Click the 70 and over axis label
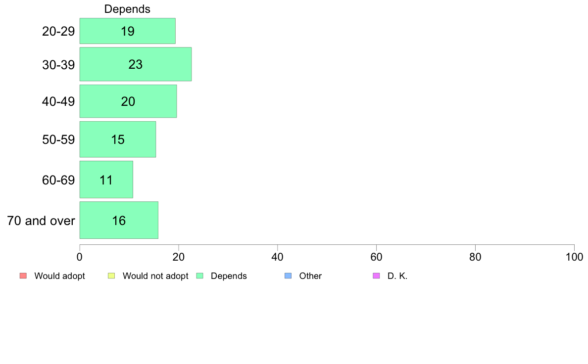This screenshot has width=588, height=364. (x=41, y=221)
